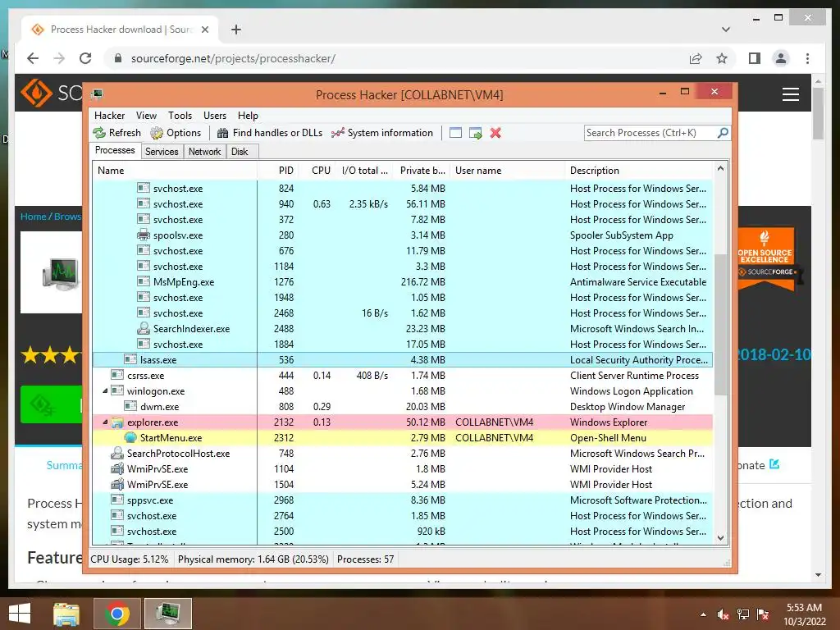Open the Chrome three-dot menu
840x630 pixels.
(x=807, y=58)
